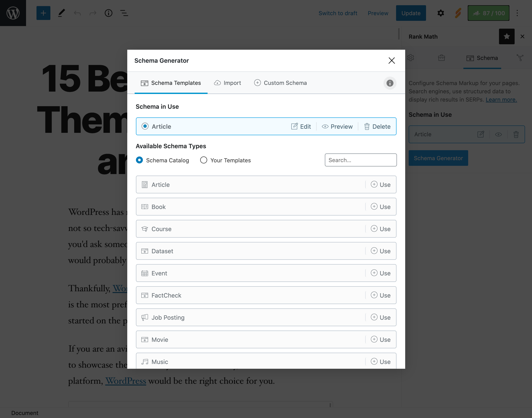Screen dimensions: 532x418
Task: Click the search input field in schema catalog
Action: [361, 160]
